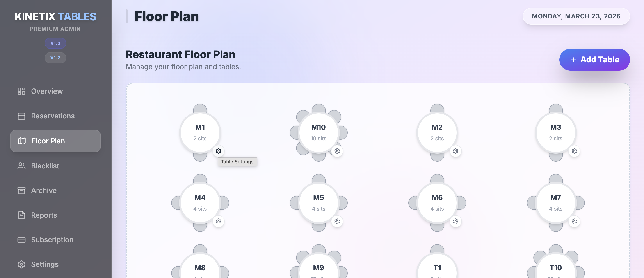The image size is (644, 278).
Task: Open the Overview page in sidebar
Action: point(47,91)
